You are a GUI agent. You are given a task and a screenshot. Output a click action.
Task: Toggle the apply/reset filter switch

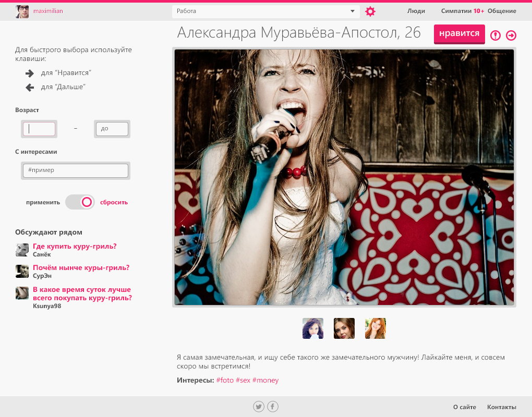pos(80,202)
